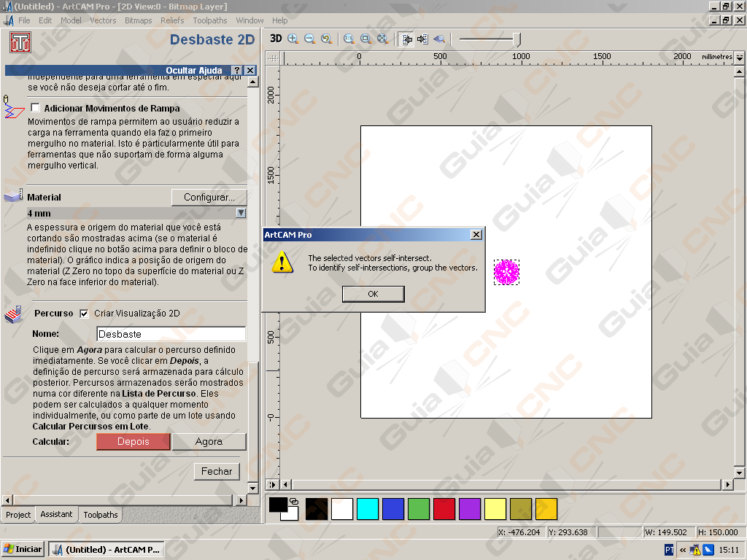This screenshot has height=560, width=747.
Task: Click the Agora calculate button
Action: 209,441
